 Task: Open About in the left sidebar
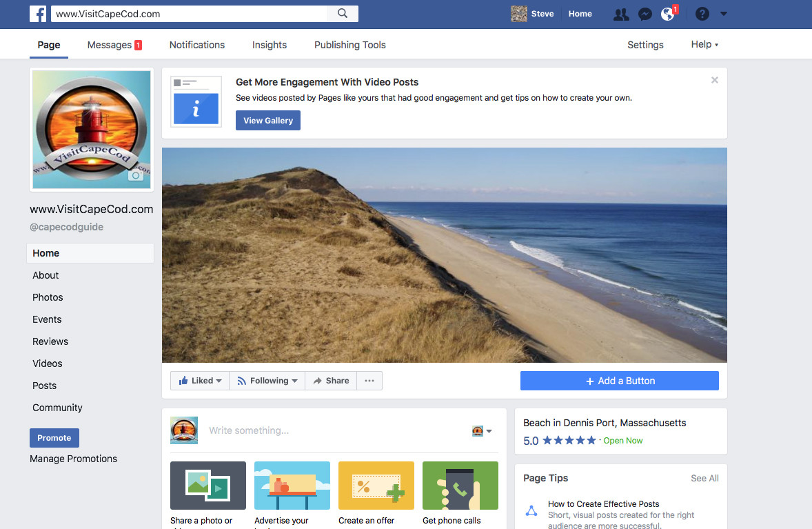click(45, 275)
